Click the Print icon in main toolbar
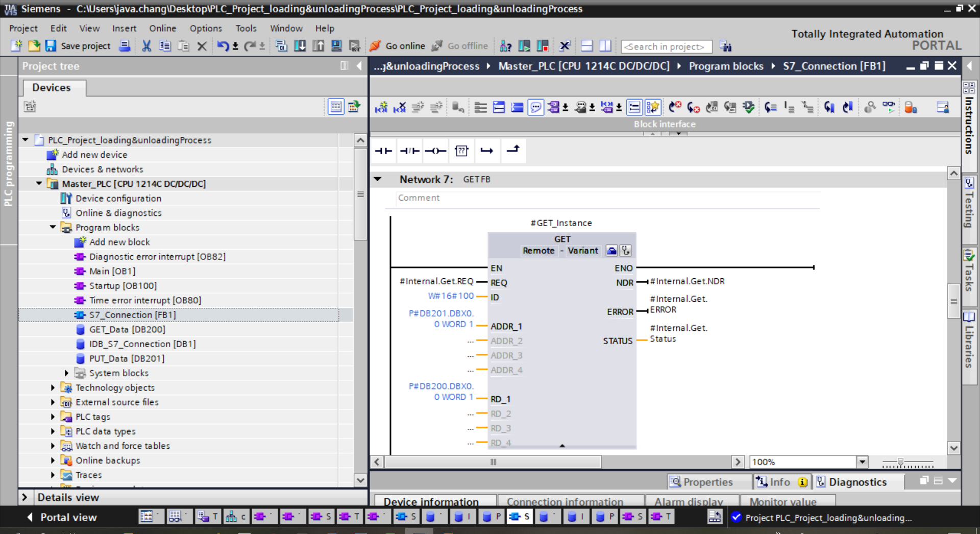 (x=125, y=46)
